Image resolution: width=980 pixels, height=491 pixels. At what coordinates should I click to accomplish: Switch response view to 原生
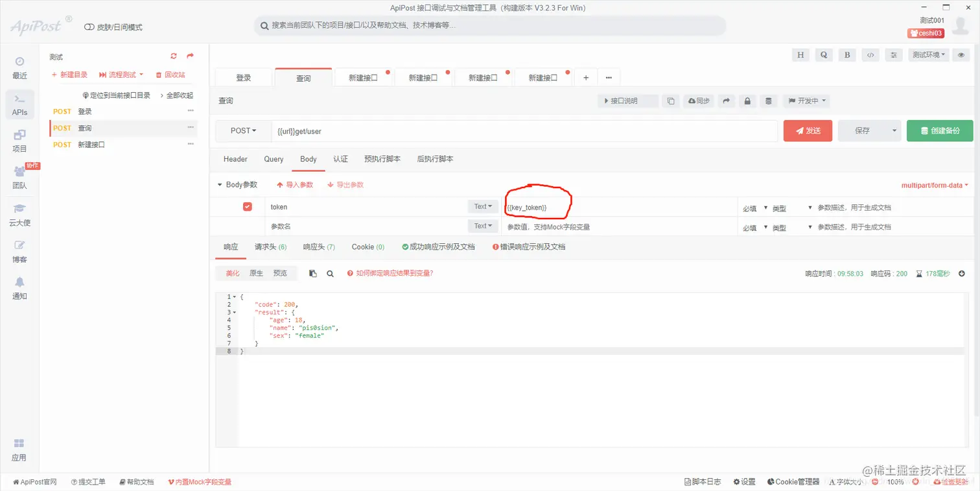(257, 274)
